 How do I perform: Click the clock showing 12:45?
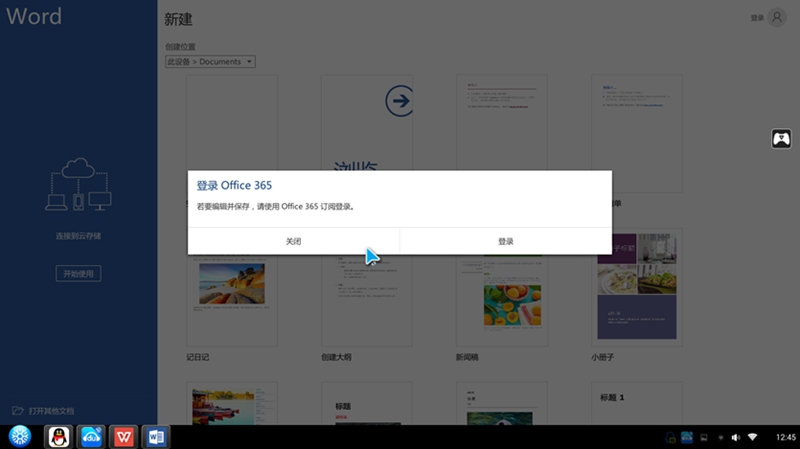tap(783, 437)
